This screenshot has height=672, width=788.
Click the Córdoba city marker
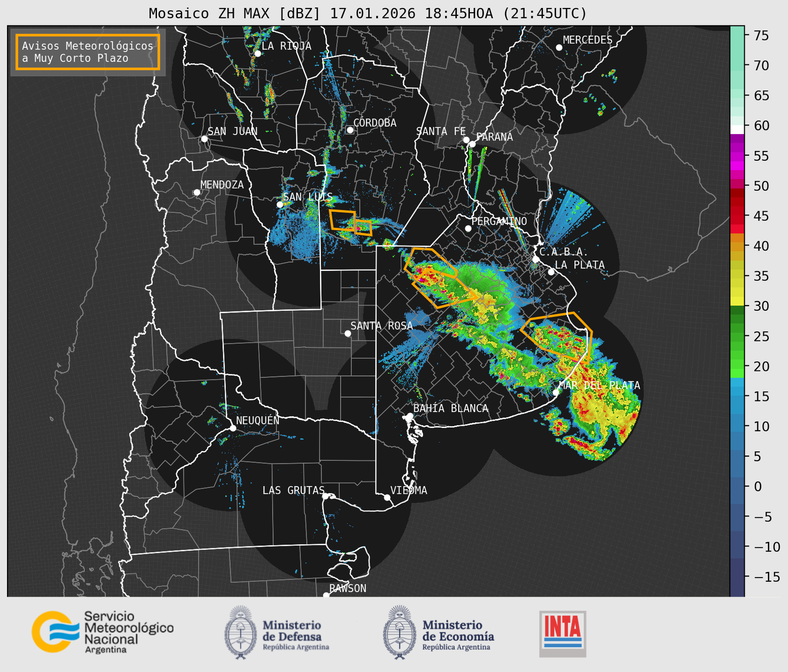[350, 130]
